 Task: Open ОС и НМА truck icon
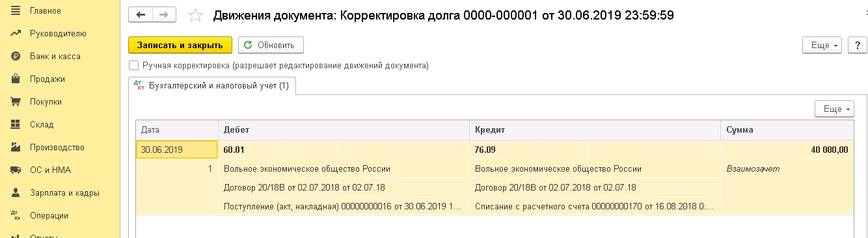pyautogui.click(x=16, y=170)
